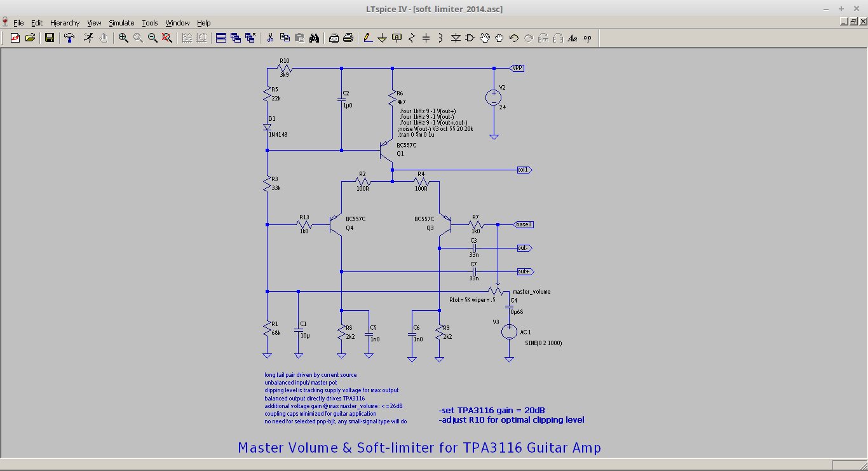Viewport: 868px width, 471px height.
Task: Click the note about adjusting R10
Action: pos(512,420)
